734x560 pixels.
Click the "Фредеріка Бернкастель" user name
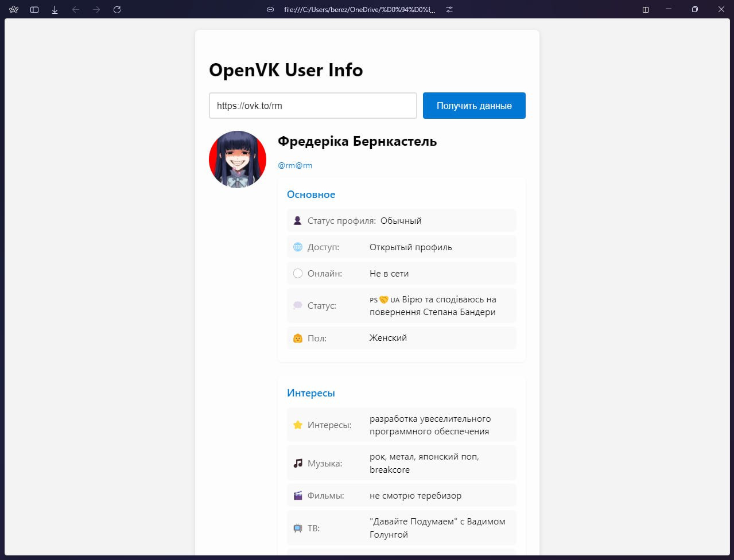tap(357, 141)
